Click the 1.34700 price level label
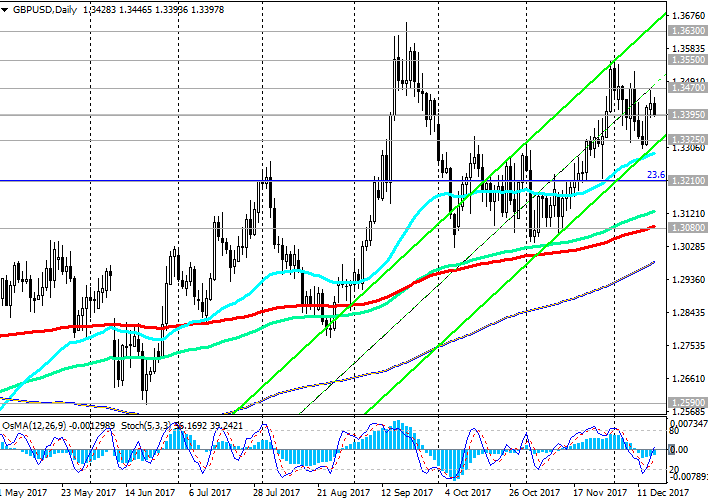Image resolution: width=708 pixels, height=501 pixels. point(688,88)
